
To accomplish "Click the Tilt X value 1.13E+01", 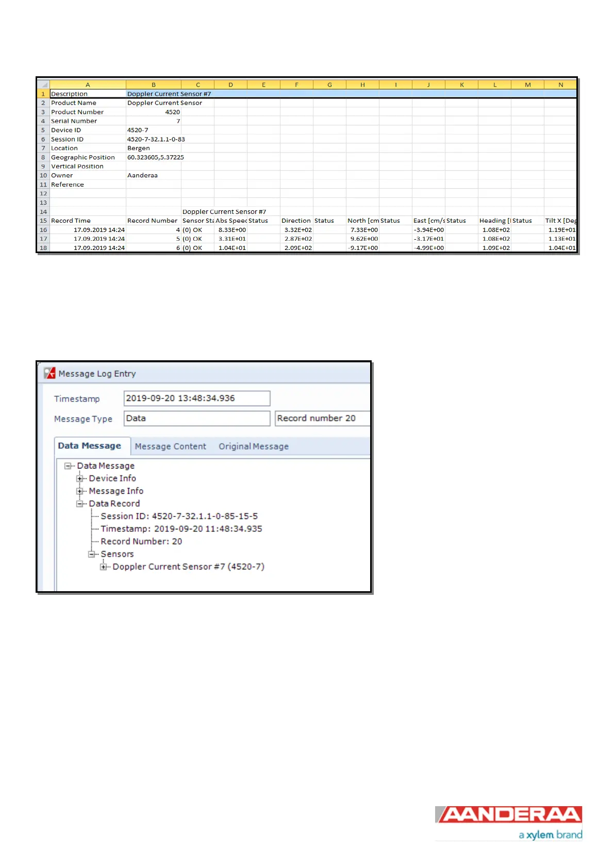I will [x=560, y=239].
